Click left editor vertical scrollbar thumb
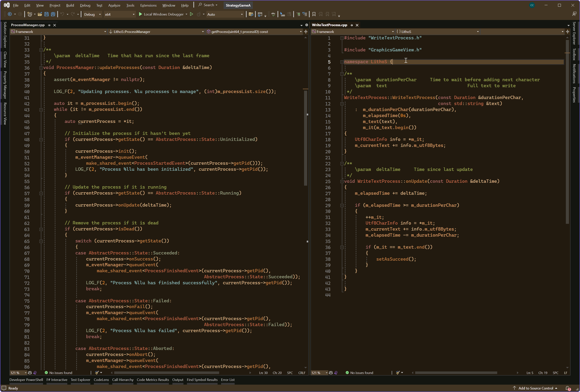580x392 pixels. 305,138
